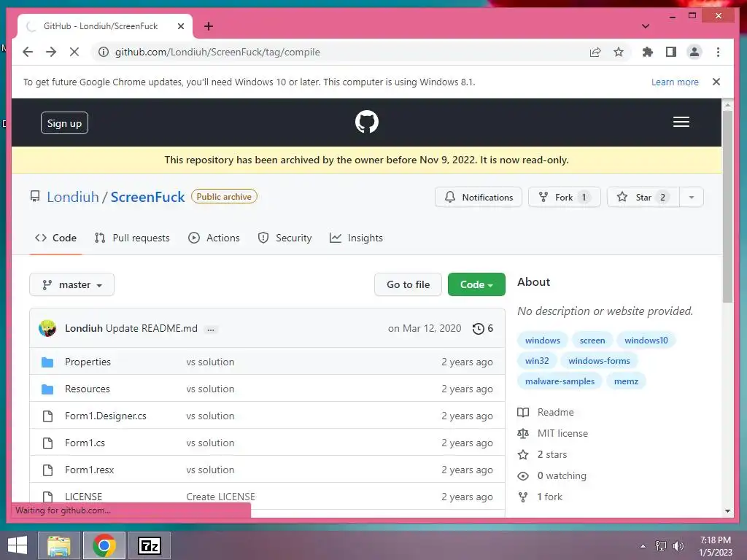
Task: Open Form1.resx file
Action: click(x=90, y=470)
